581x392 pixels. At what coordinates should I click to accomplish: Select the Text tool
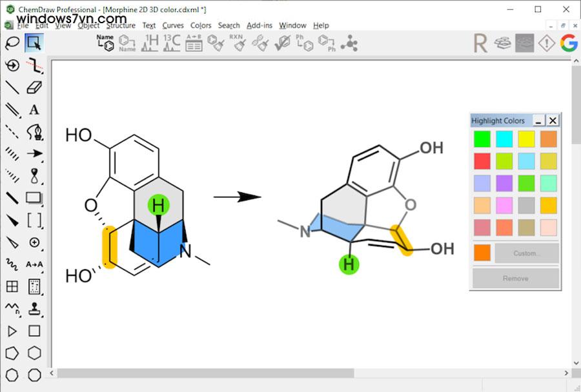34,110
